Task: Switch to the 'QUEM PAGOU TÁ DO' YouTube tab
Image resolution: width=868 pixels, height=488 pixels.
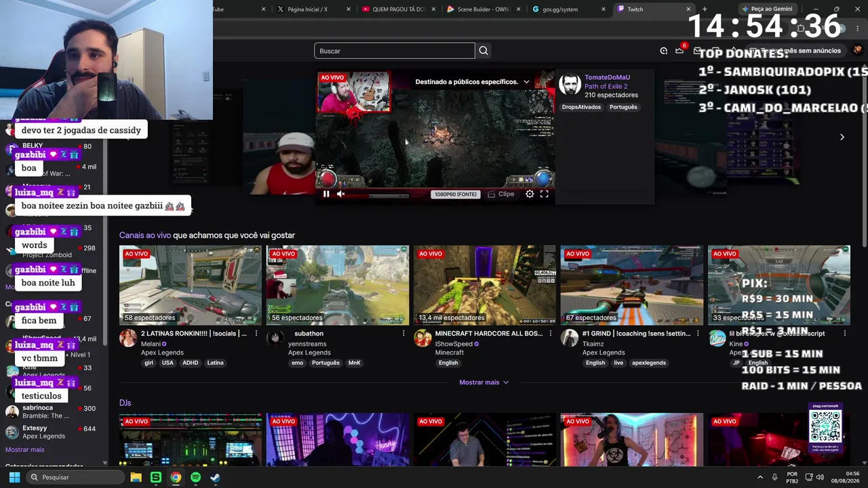Action: click(x=398, y=9)
